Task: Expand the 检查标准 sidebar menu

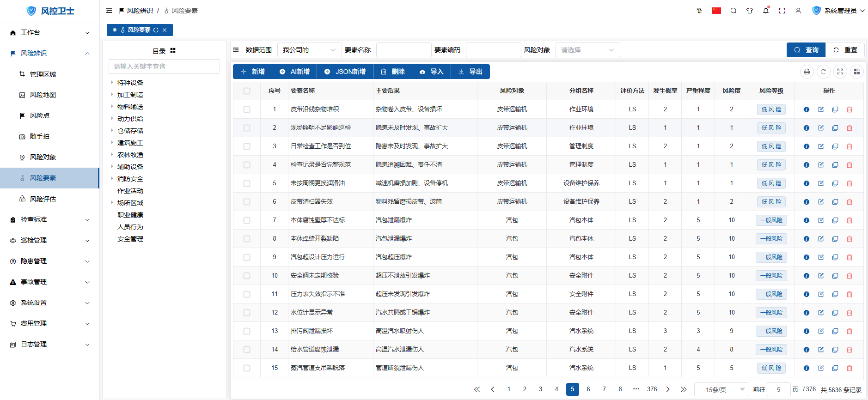Action: click(49, 220)
